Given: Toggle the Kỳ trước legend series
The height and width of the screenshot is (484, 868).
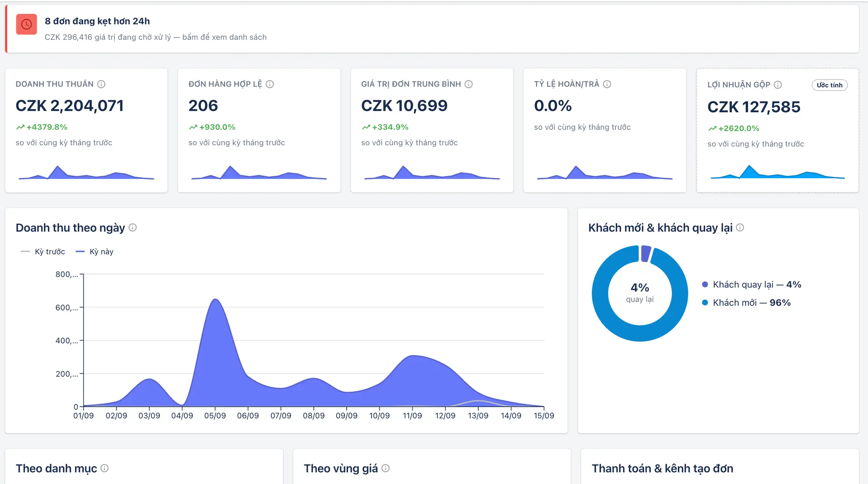Looking at the screenshot, I should coord(43,251).
